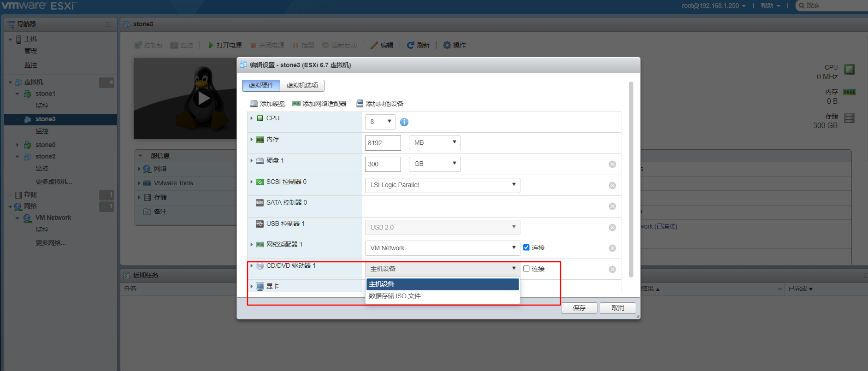Viewport: 868px width, 371px height.
Task: Remove hard disk 1 via its X icon
Action: pyautogui.click(x=612, y=165)
